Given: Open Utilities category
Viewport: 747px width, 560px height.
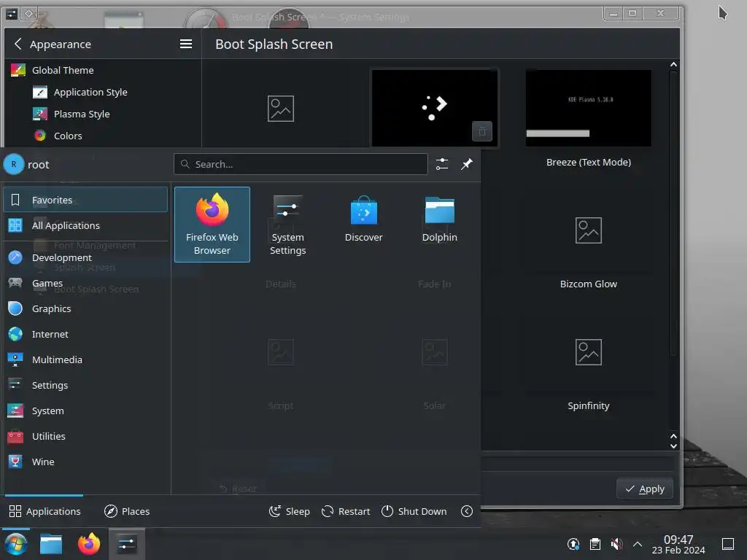Looking at the screenshot, I should tap(85, 436).
